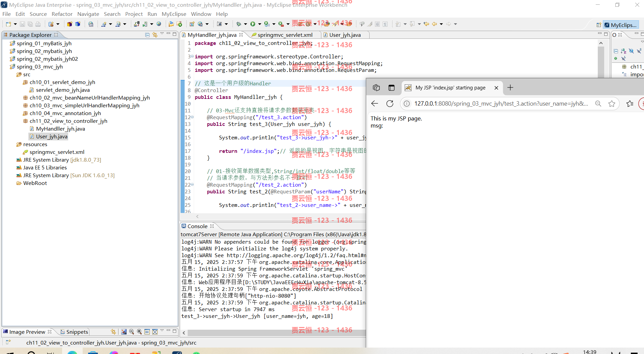Open the Source menu
This screenshot has width=644, height=354.
click(38, 14)
